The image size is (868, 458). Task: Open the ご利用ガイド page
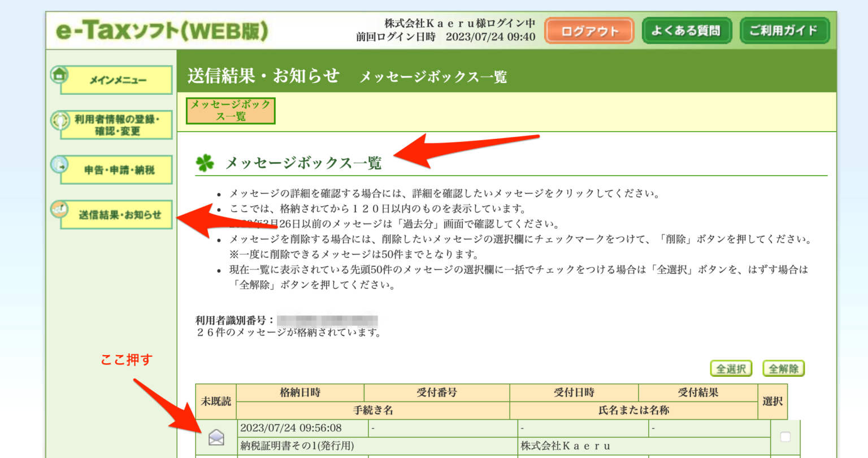(784, 30)
